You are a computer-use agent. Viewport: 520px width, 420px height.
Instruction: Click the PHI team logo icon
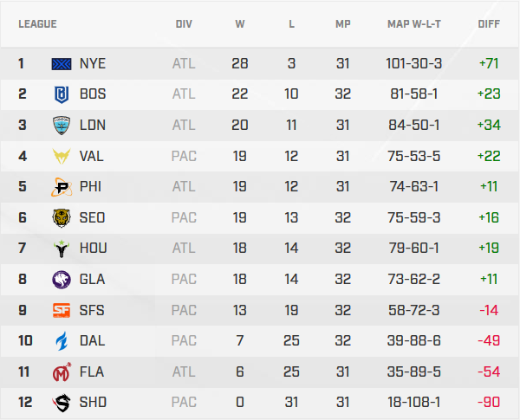pyautogui.click(x=62, y=186)
